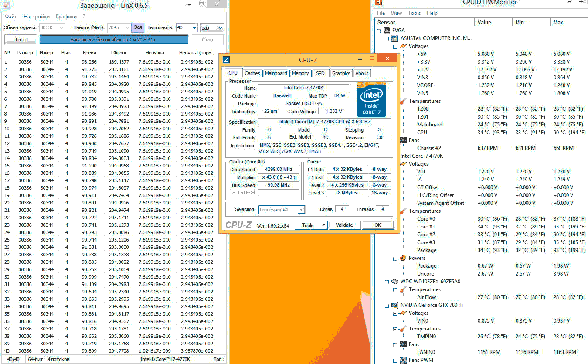Click the Voltages icon above the VID row
This screenshot has height=364, width=588.
click(403, 164)
